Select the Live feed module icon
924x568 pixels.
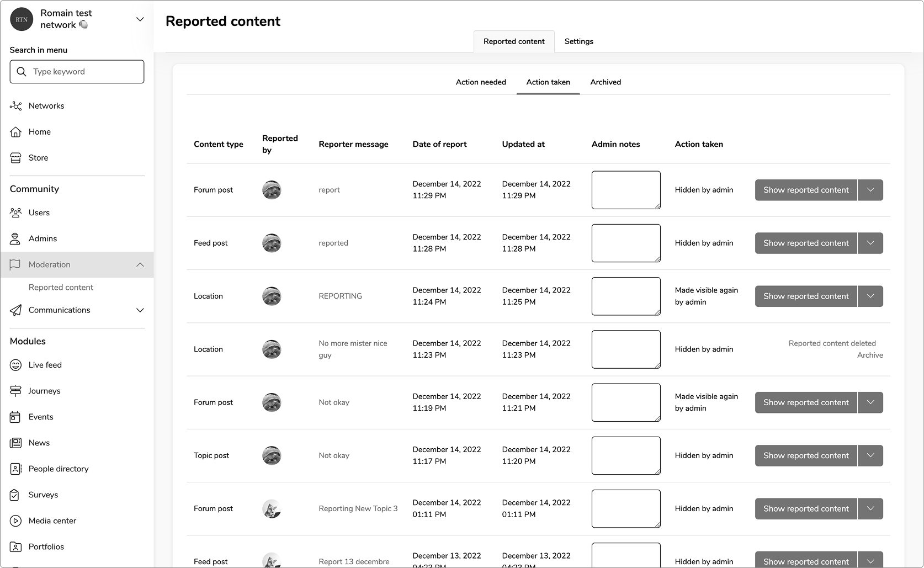(x=15, y=365)
